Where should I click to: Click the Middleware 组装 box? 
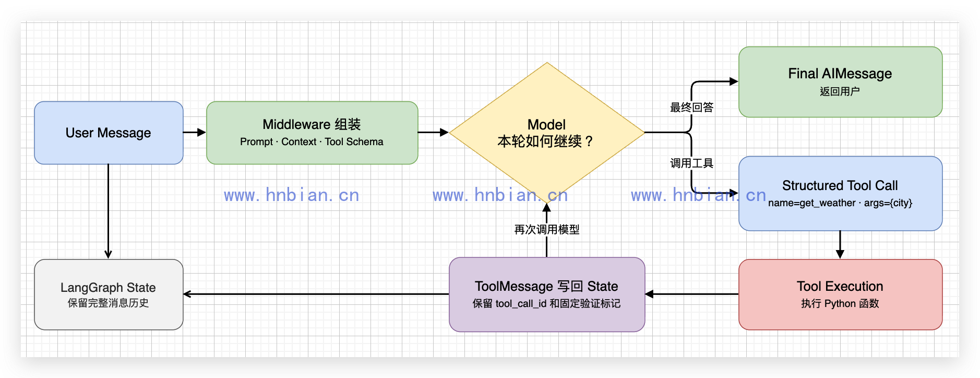click(312, 133)
